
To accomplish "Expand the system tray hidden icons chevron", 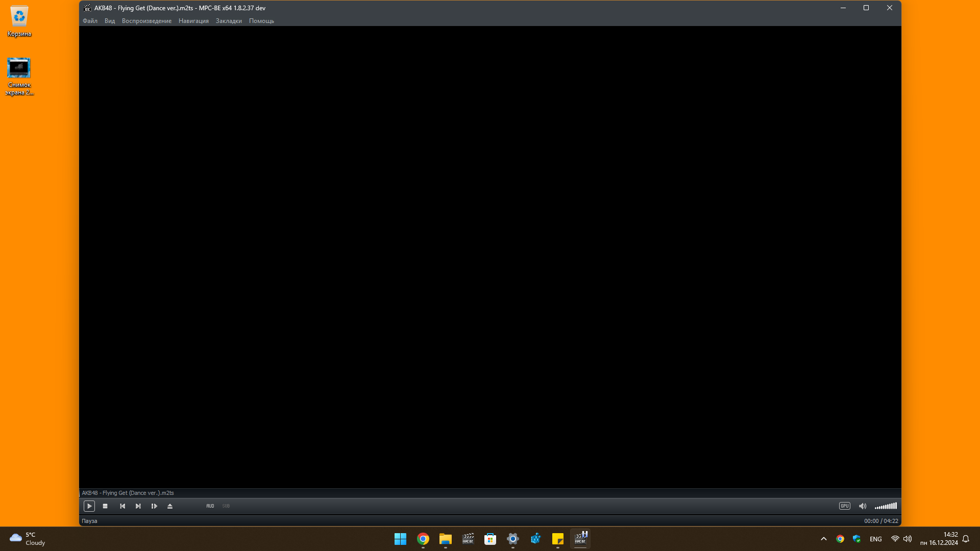I will 824,539.
